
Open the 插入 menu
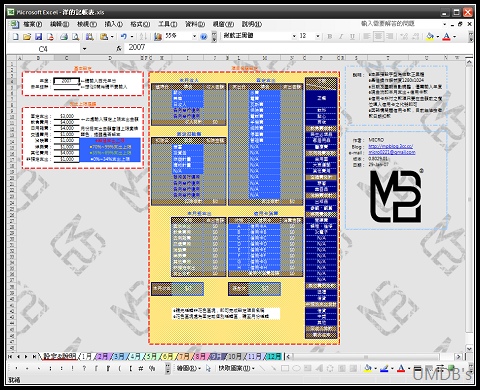click(x=113, y=24)
